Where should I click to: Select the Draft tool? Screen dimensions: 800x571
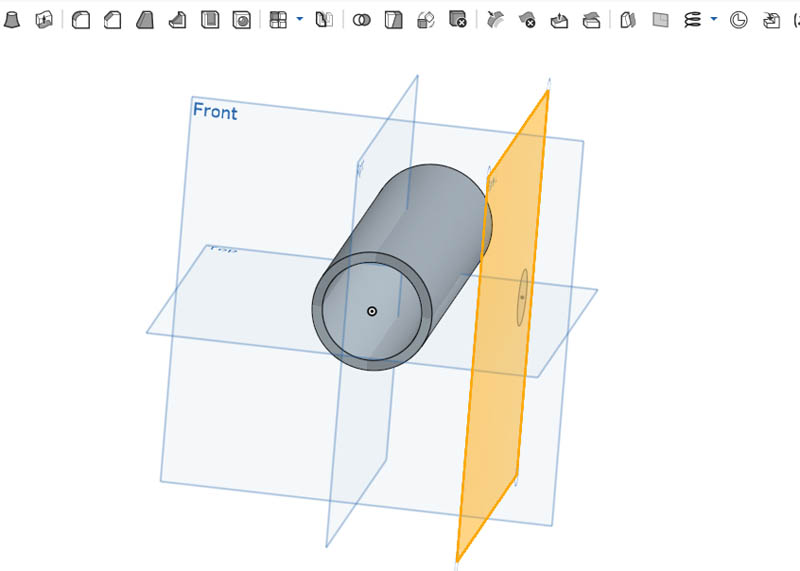point(145,19)
